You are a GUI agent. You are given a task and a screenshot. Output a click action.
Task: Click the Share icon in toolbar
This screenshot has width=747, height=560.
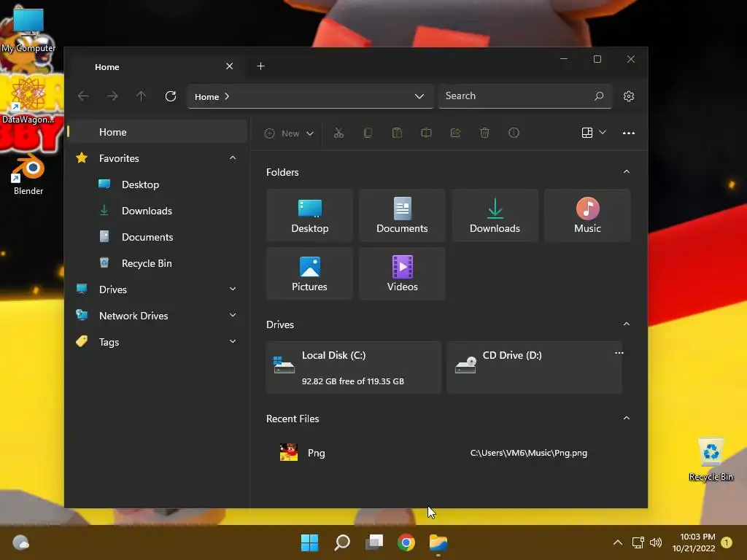[455, 133]
